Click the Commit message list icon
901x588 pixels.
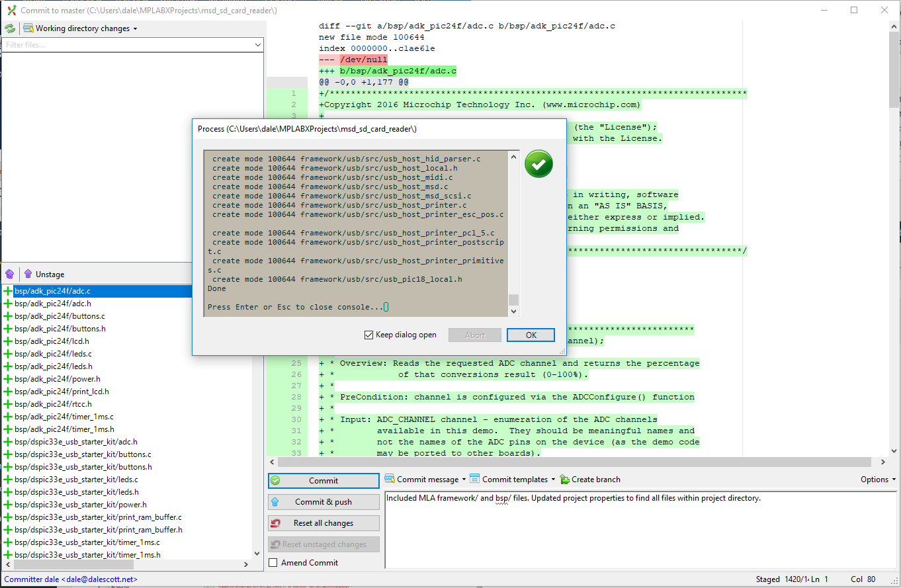(390, 480)
